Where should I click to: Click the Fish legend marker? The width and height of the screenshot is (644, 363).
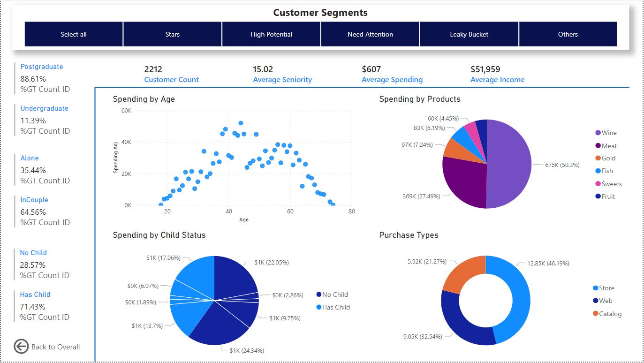click(598, 171)
